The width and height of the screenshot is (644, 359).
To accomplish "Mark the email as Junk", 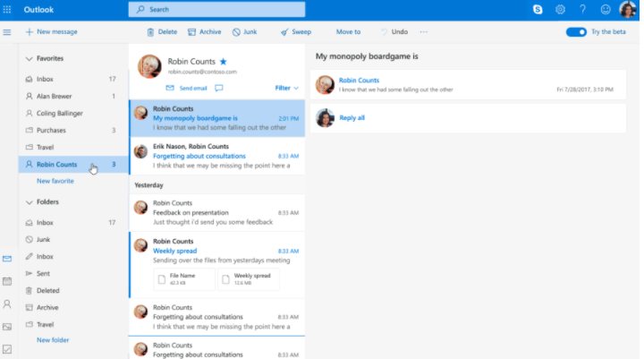I will pos(245,31).
